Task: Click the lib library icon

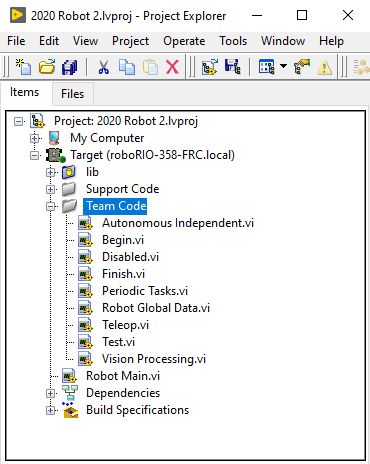Action: 69,172
